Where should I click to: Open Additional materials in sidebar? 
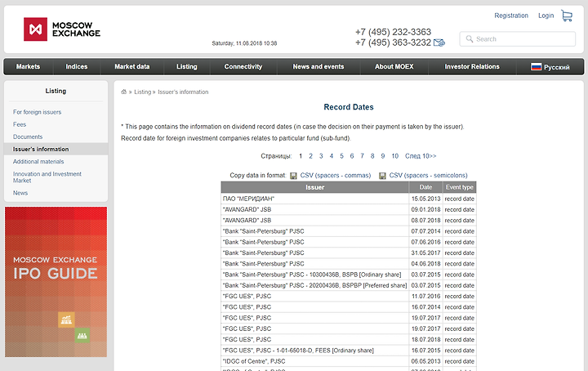point(38,162)
